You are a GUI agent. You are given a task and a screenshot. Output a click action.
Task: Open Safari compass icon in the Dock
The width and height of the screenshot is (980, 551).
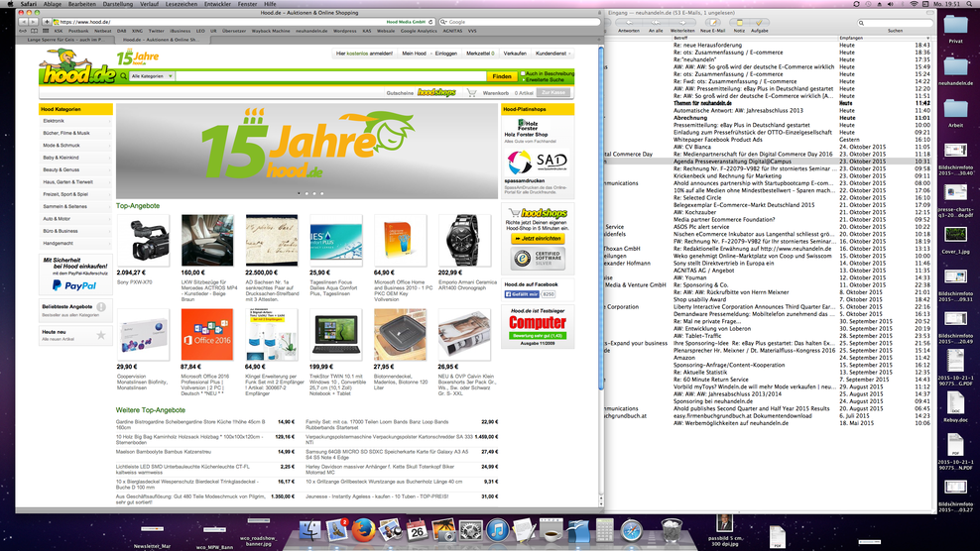(632, 530)
